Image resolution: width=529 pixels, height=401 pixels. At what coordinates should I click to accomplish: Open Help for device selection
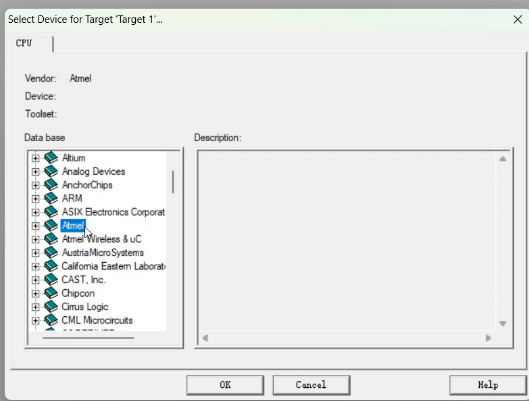[x=488, y=385]
